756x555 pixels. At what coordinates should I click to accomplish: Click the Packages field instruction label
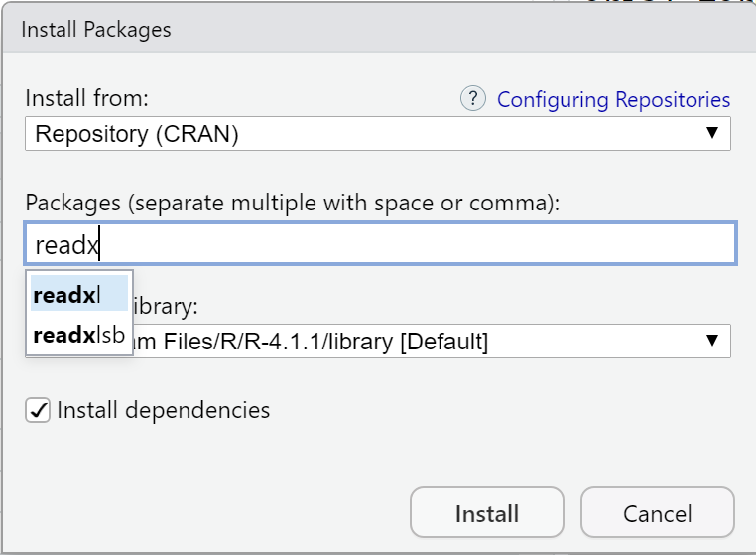pyautogui.click(x=293, y=203)
